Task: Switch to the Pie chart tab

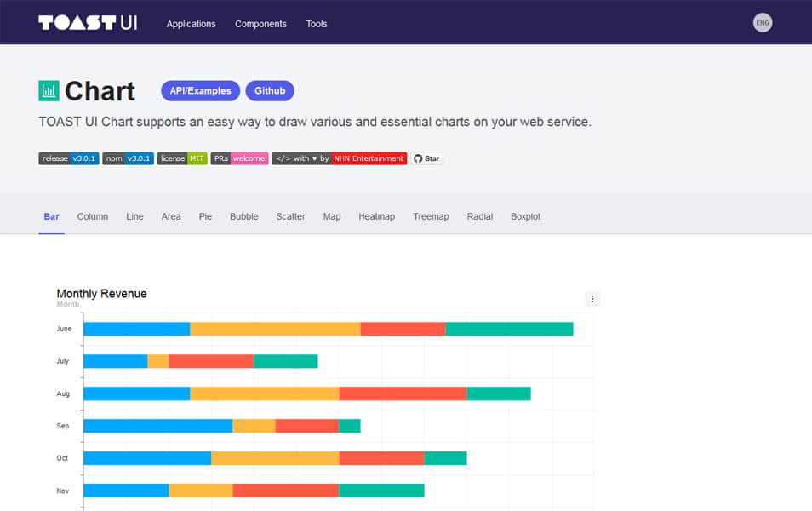Action: click(x=205, y=216)
